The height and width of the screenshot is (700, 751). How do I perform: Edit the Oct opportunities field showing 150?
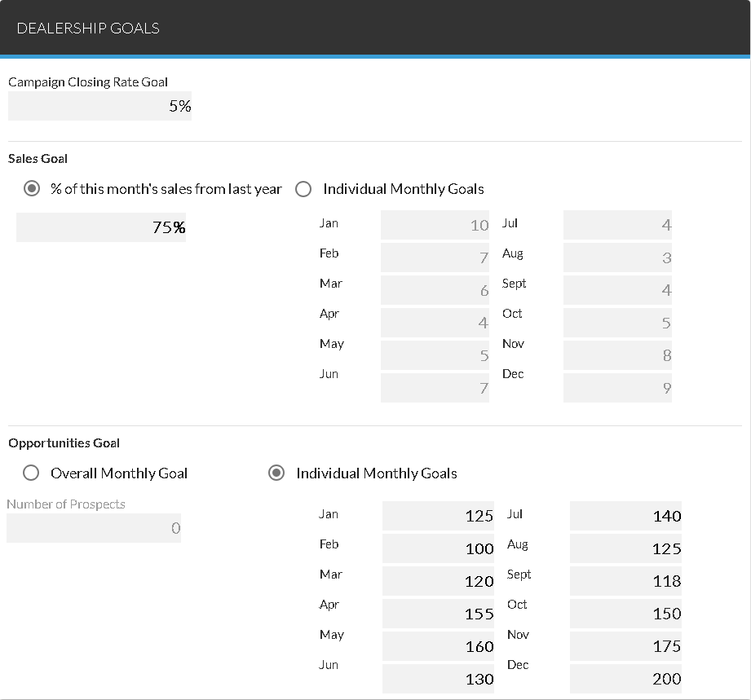[625, 614]
